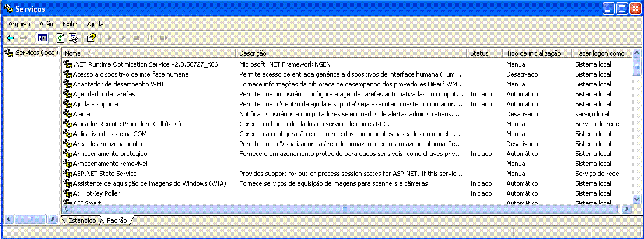Select Alocador Remote Procedure Call (RPC)
Viewport: 644px width, 239px height.
pos(127,124)
